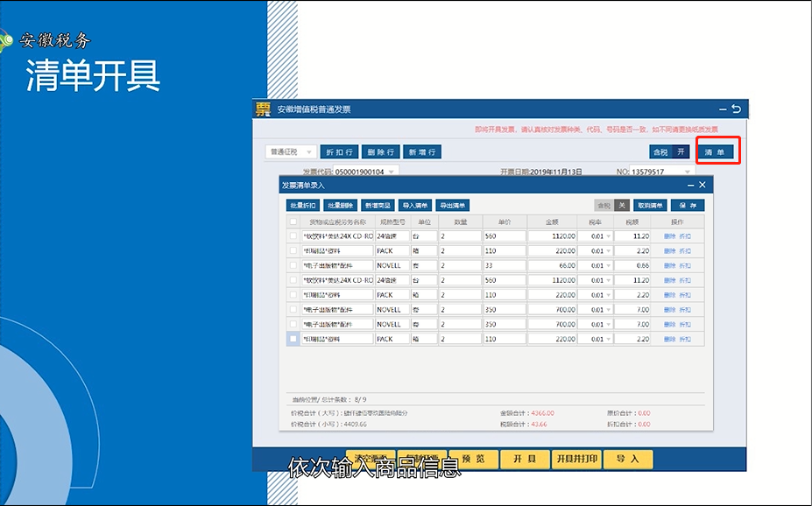This screenshot has width=812, height=506.
Task: Toggle the 含税 switch in list dialog
Action: click(612, 205)
